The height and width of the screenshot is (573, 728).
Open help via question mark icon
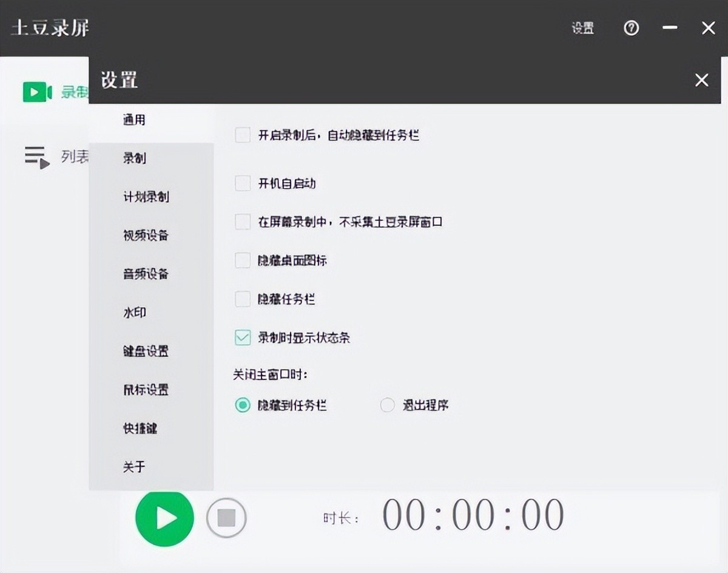(x=632, y=28)
